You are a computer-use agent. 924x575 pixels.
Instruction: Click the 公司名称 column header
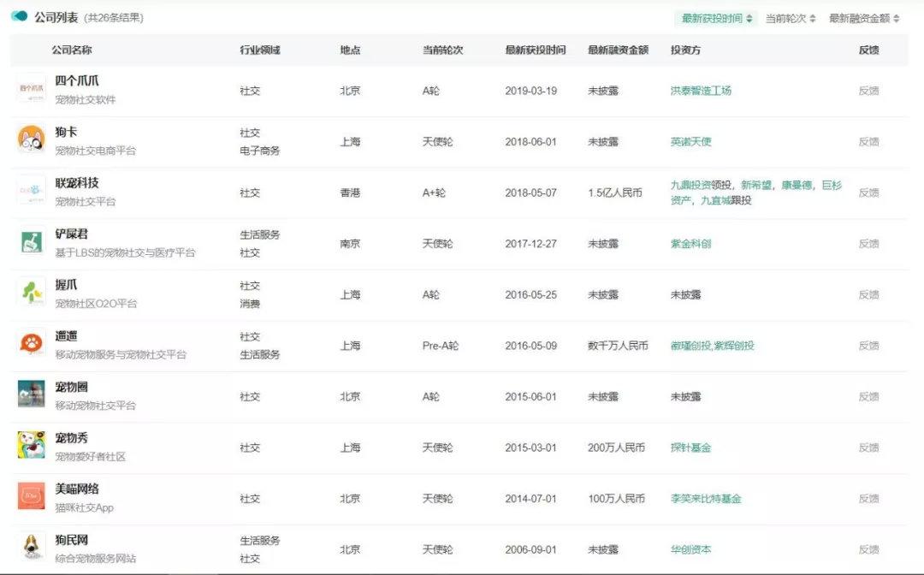71,50
